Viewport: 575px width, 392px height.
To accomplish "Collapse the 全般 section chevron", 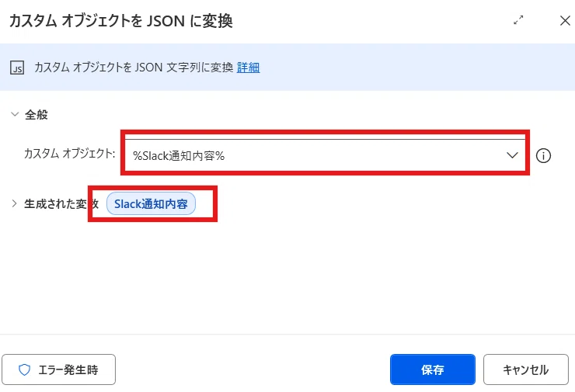I will pos(15,114).
